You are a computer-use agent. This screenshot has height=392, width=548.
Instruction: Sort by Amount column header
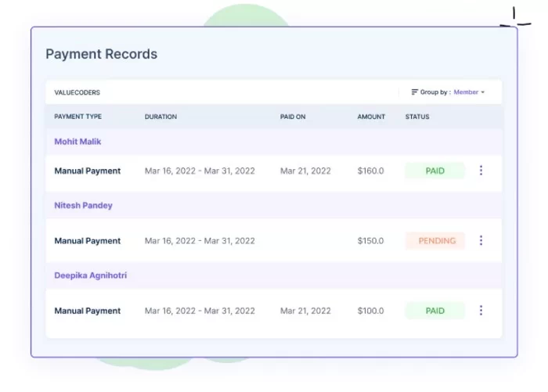click(x=371, y=117)
